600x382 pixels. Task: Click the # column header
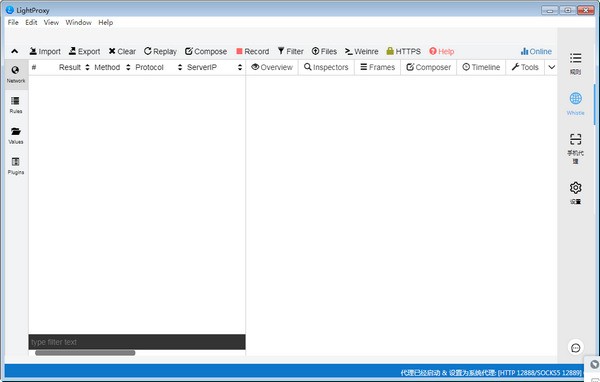click(34, 67)
